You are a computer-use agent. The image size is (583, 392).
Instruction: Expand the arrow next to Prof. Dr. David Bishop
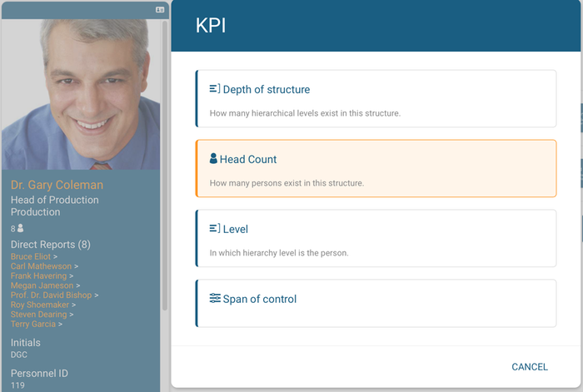click(x=97, y=295)
